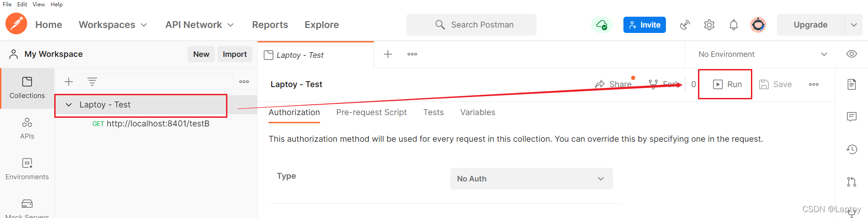The image size is (868, 218).
Task: Switch to the Variables tab
Action: [477, 112]
